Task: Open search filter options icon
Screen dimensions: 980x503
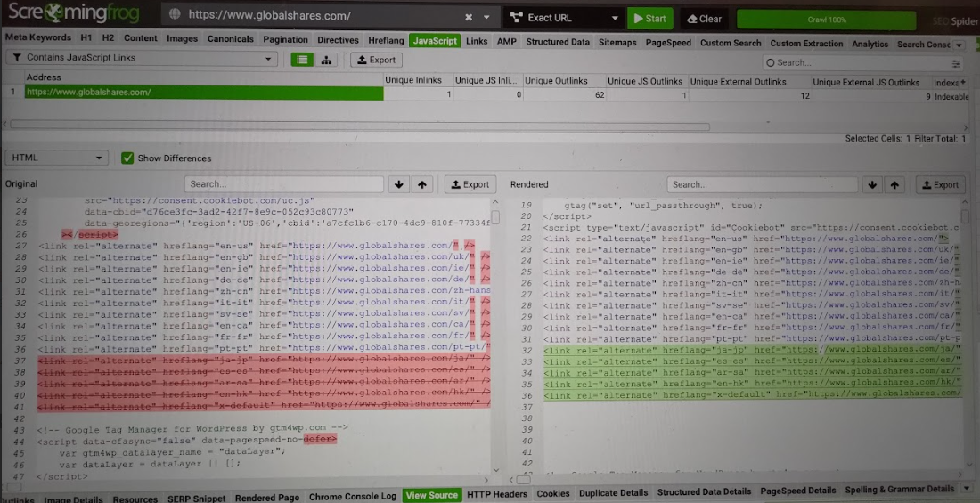Action: [x=956, y=64]
